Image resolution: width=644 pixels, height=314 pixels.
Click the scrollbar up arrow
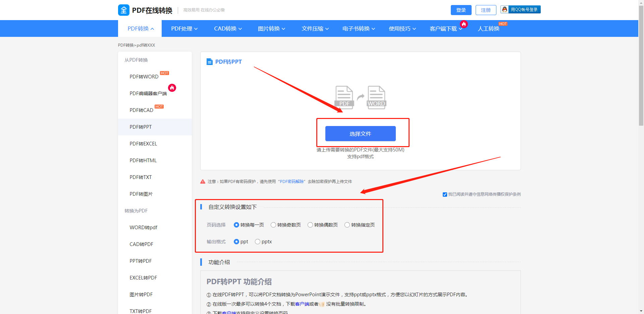click(x=641, y=3)
